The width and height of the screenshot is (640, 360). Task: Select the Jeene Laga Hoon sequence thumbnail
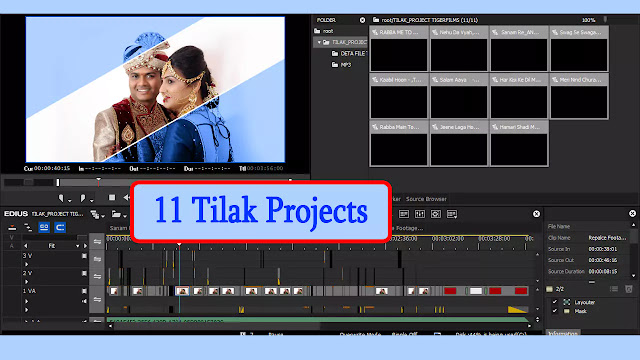click(x=459, y=144)
